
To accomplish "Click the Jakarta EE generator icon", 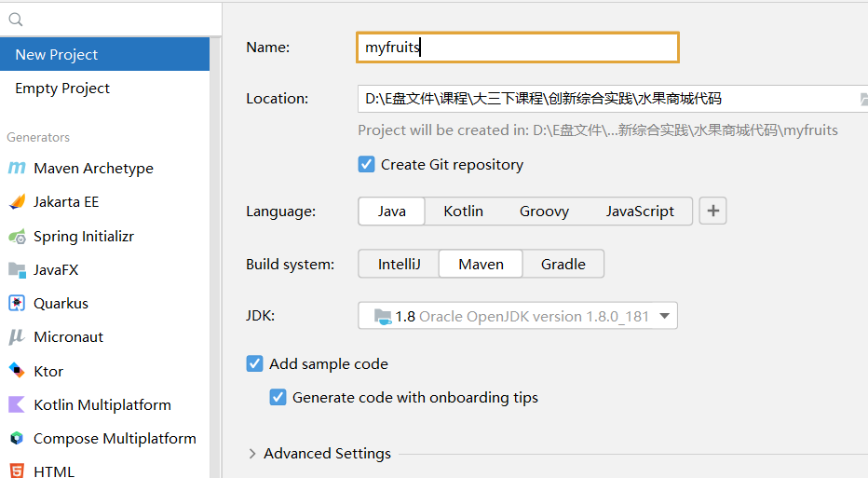I will click(17, 201).
